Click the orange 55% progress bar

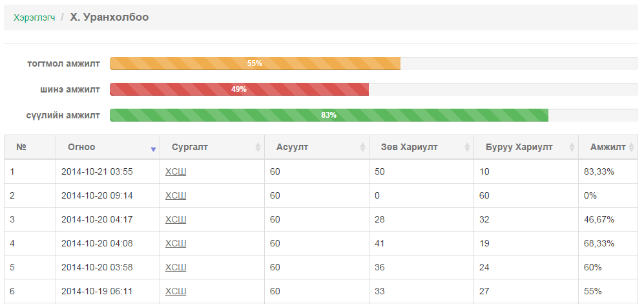[255, 63]
